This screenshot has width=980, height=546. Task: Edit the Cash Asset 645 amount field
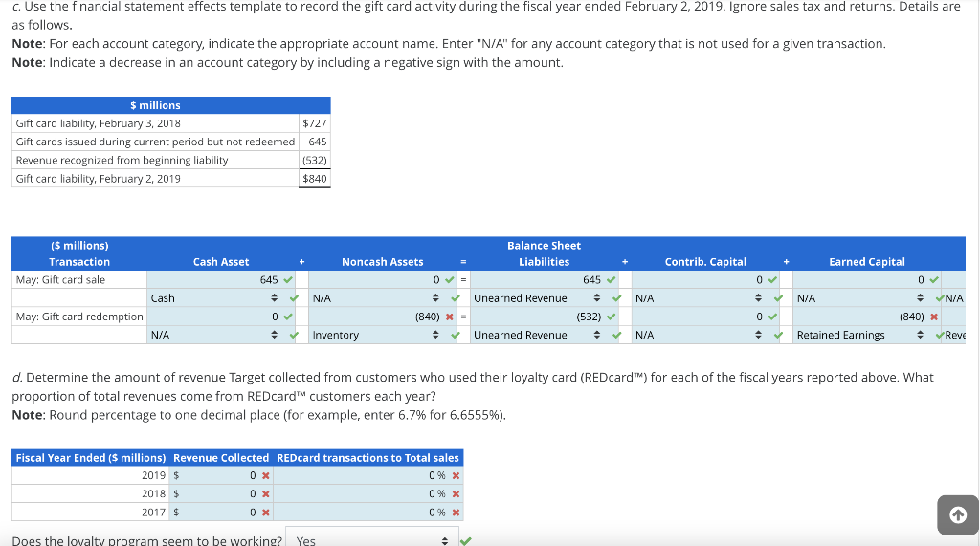pos(213,280)
